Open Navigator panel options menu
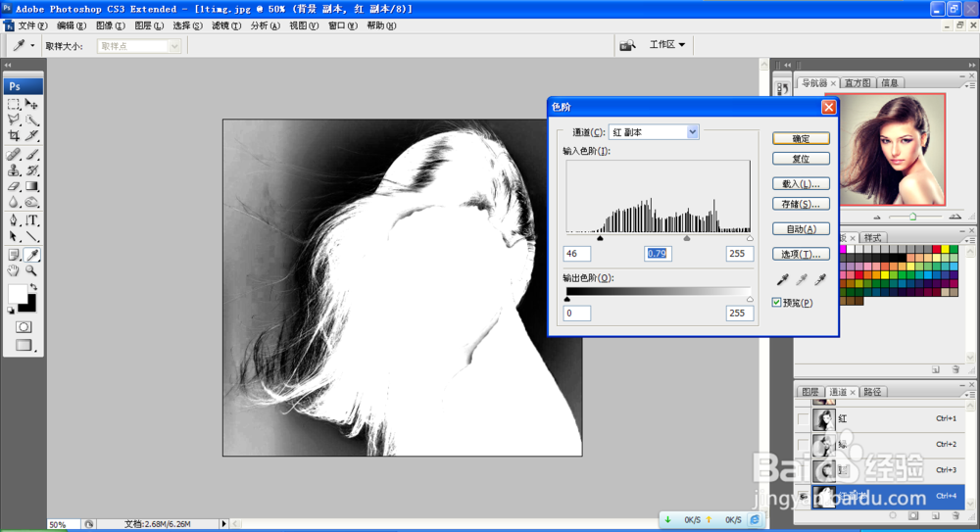 tap(970, 84)
